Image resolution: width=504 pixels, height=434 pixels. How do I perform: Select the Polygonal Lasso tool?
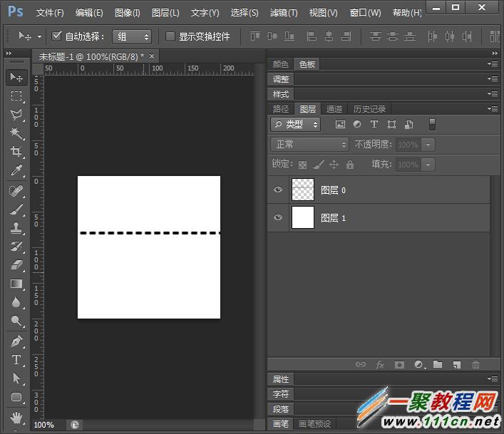click(16, 114)
